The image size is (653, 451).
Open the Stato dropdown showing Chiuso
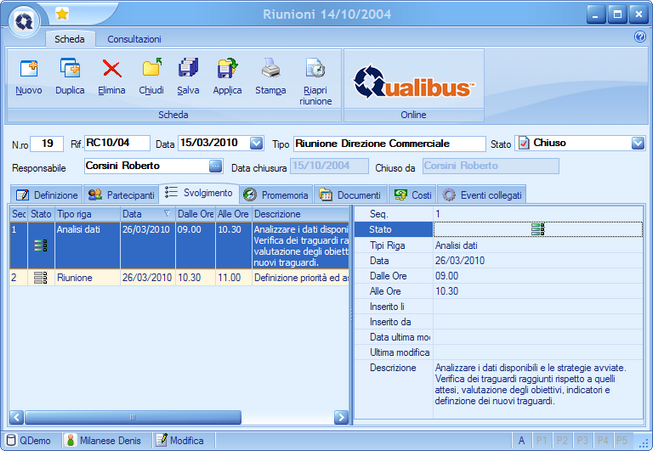(x=637, y=143)
